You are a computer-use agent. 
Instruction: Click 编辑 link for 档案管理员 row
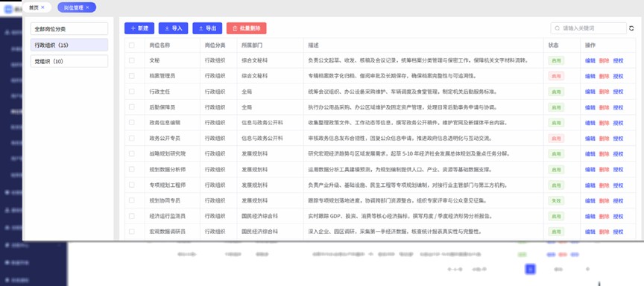590,76
